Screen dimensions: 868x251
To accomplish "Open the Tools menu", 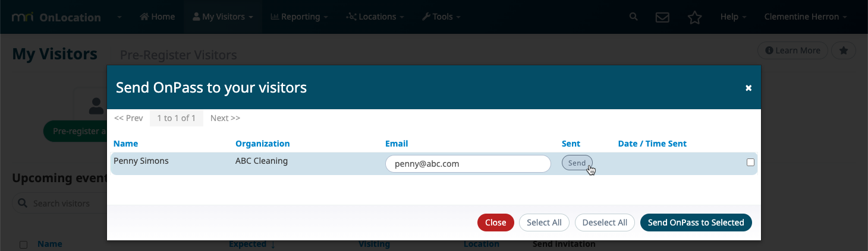I will coord(441,17).
